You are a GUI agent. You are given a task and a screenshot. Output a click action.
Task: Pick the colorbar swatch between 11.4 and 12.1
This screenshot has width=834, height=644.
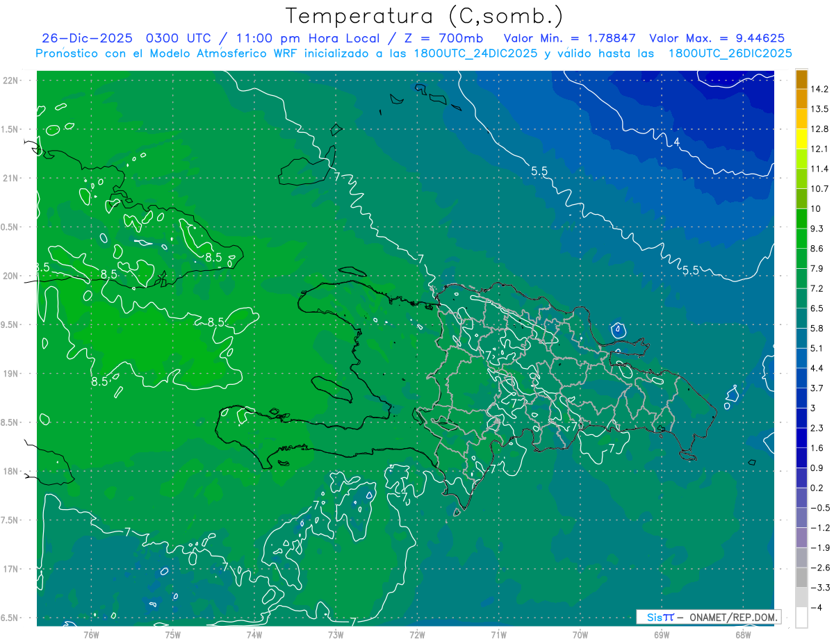[801, 159]
